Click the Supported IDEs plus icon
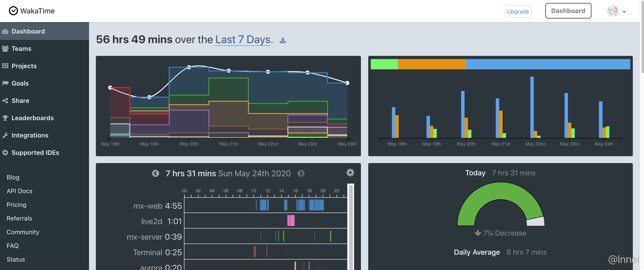 5,153
